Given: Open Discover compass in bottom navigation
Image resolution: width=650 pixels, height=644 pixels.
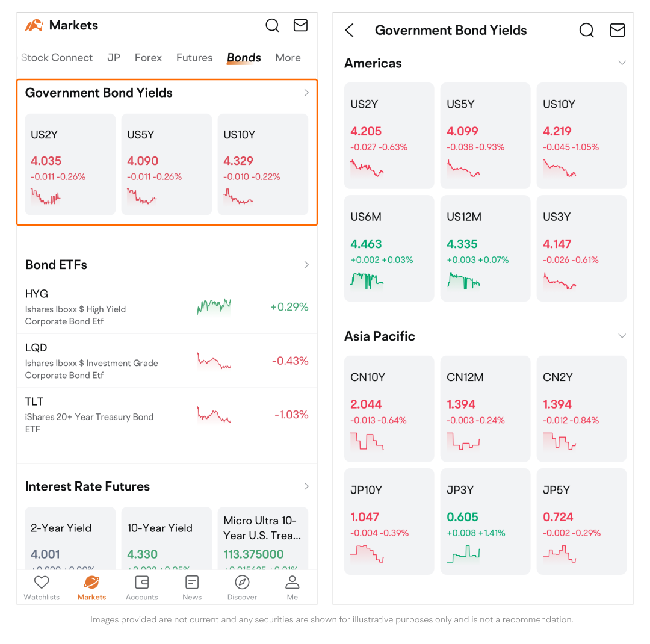Looking at the screenshot, I should coord(242,587).
